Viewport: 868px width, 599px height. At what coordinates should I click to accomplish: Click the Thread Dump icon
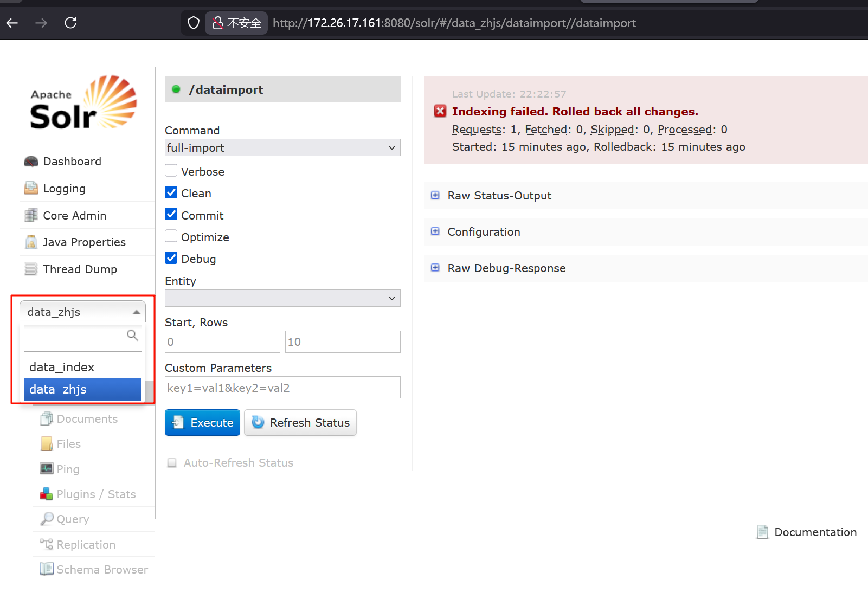point(31,269)
